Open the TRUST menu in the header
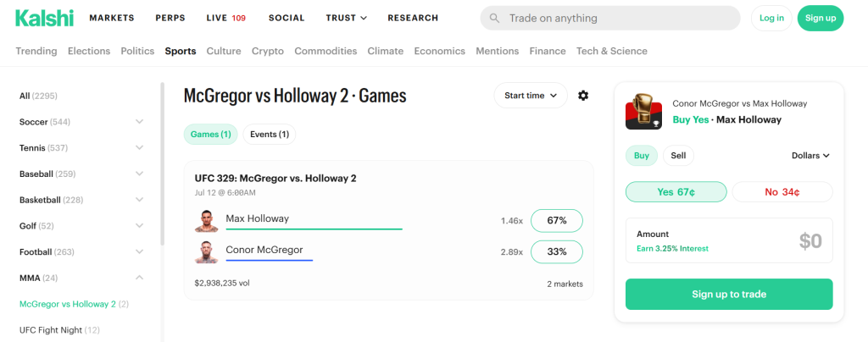 pos(346,18)
